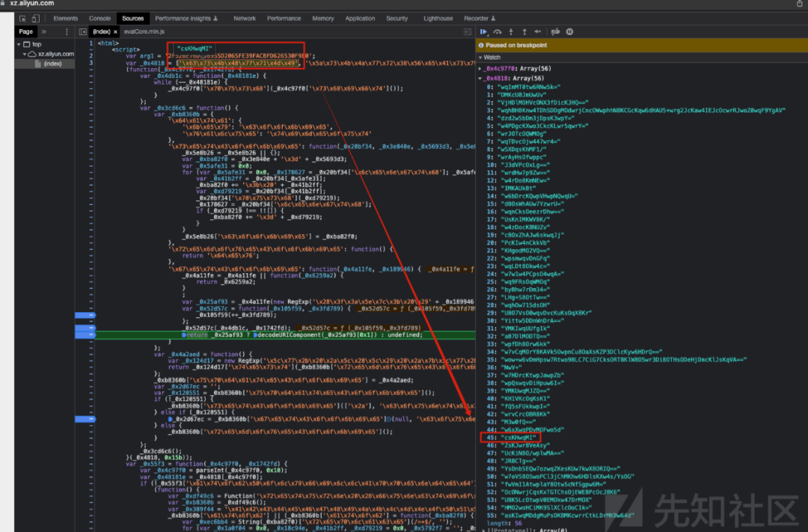The image size is (808, 532).
Task: Switch to the Console tab
Action: [x=100, y=19]
